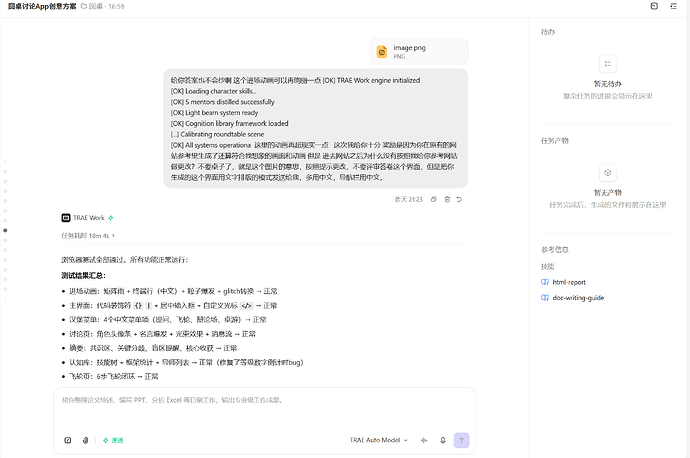Open the TRAE Auto Model dropdown
The width and height of the screenshot is (690, 458).
click(378, 440)
